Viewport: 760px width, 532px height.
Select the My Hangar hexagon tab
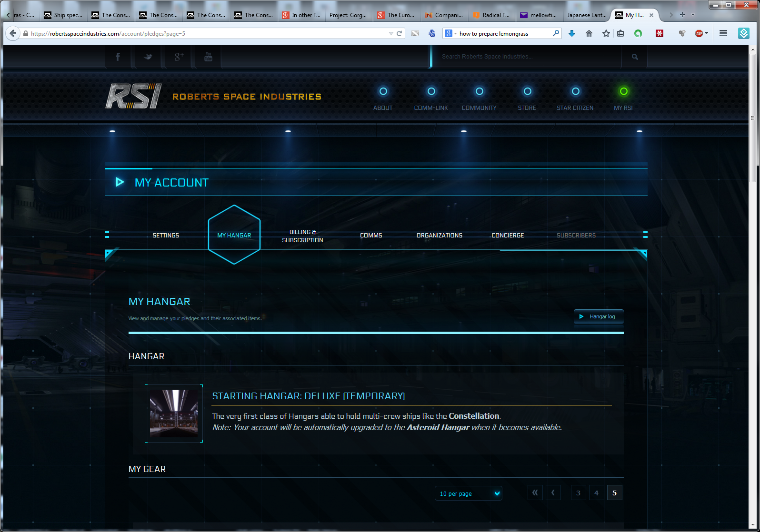[x=234, y=235]
